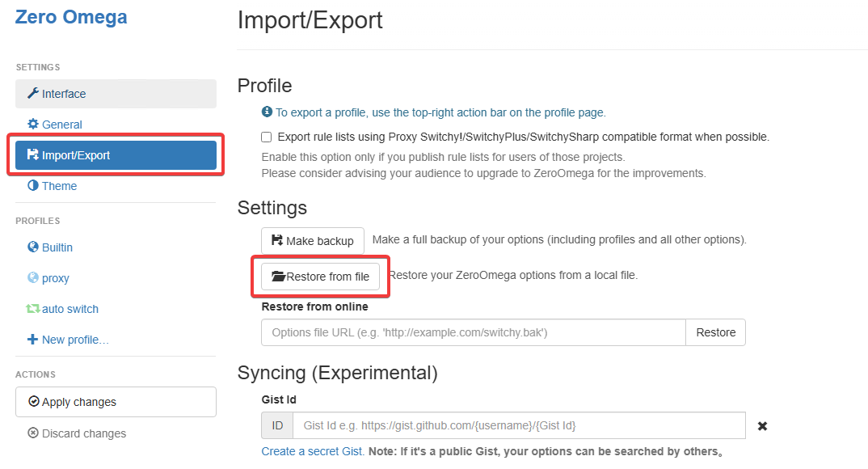Open the Create a secret Gist link

(x=312, y=451)
